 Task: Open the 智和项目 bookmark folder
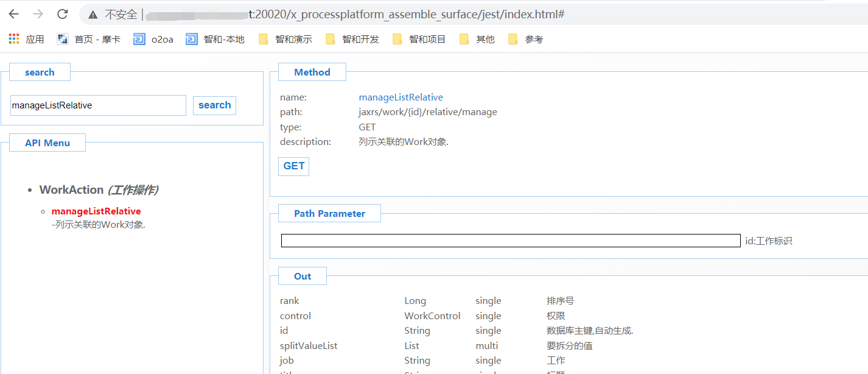(419, 39)
